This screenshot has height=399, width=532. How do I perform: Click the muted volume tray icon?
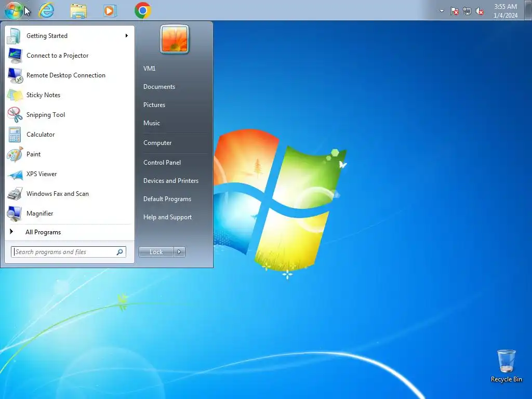coord(480,11)
